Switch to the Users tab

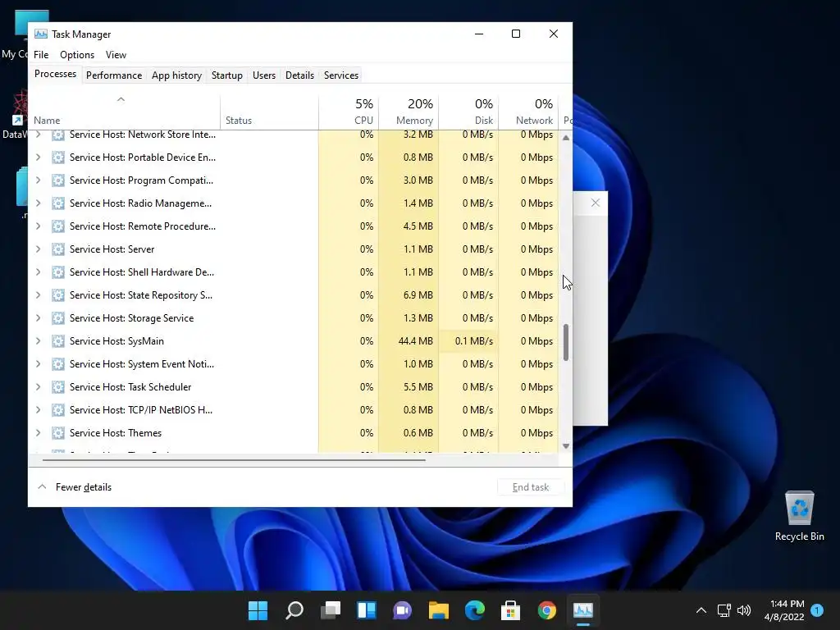[x=264, y=75]
